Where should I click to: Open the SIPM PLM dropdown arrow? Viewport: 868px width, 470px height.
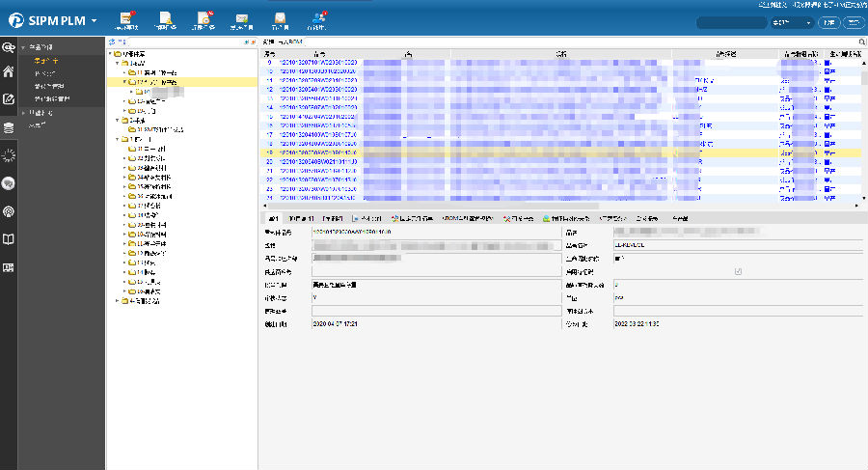point(94,21)
